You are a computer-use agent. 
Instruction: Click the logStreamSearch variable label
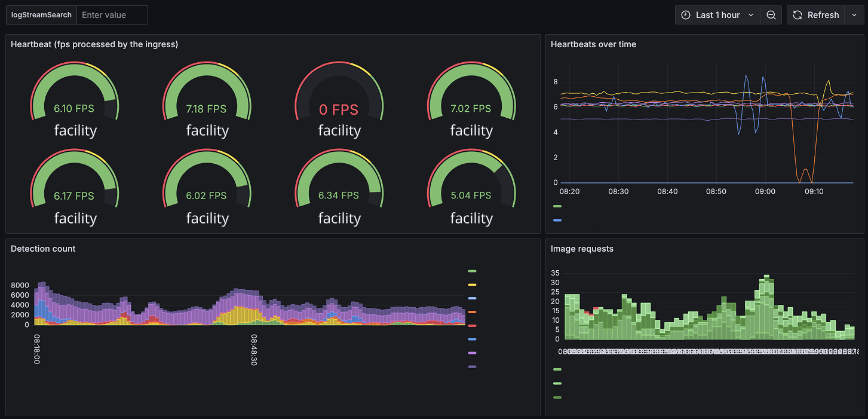click(41, 15)
